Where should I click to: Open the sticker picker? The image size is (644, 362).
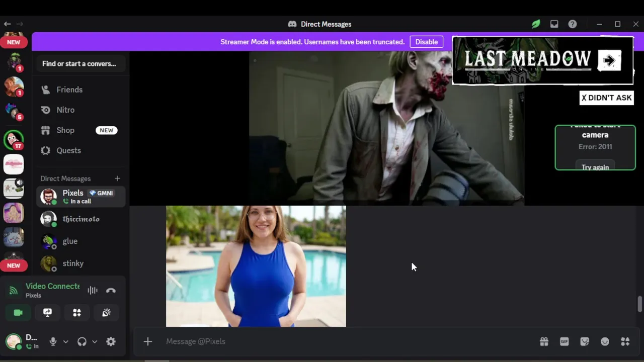(585, 341)
